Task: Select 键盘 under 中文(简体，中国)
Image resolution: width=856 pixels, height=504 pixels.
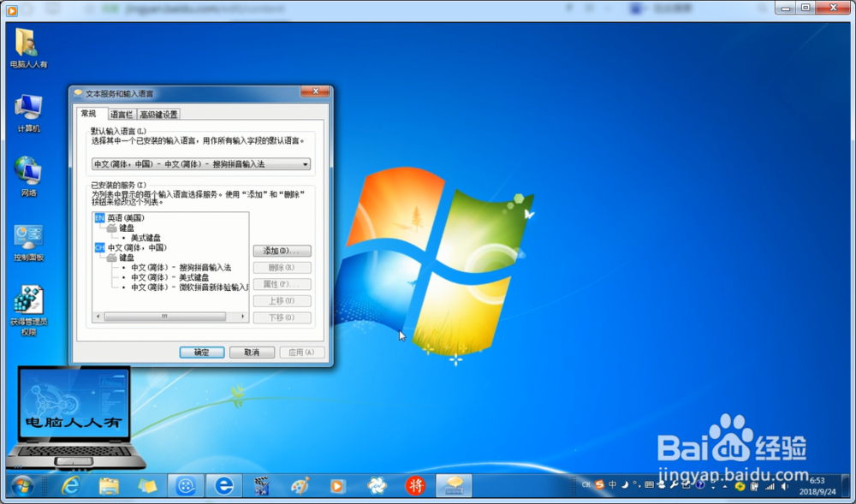Action: tap(127, 257)
